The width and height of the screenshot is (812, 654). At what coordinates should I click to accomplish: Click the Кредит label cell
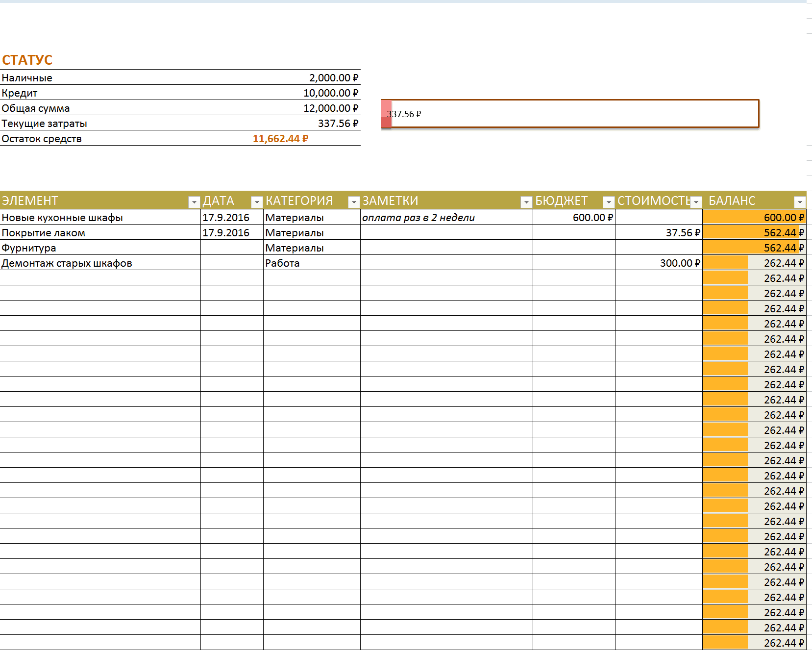click(20, 93)
